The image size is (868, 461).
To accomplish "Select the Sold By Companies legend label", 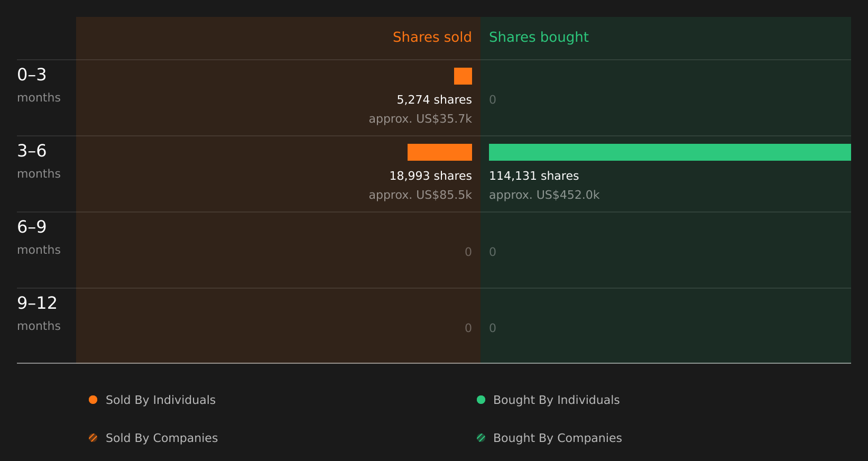I will [162, 438].
